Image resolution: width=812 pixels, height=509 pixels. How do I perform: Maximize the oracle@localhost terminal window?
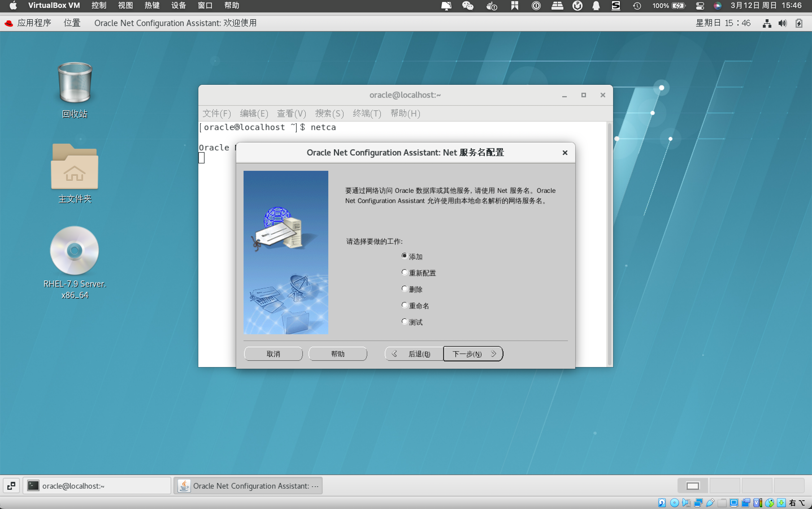pos(584,95)
